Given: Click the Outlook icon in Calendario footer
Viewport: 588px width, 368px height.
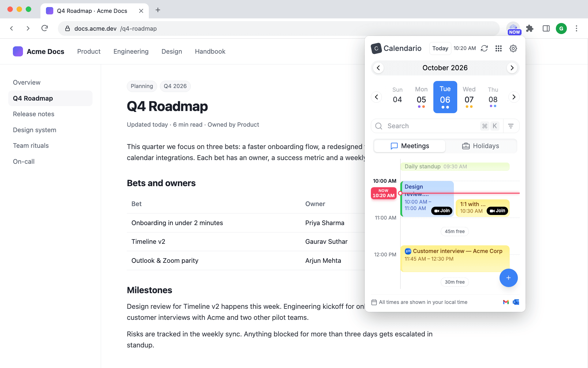Looking at the screenshot, I should tap(516, 302).
